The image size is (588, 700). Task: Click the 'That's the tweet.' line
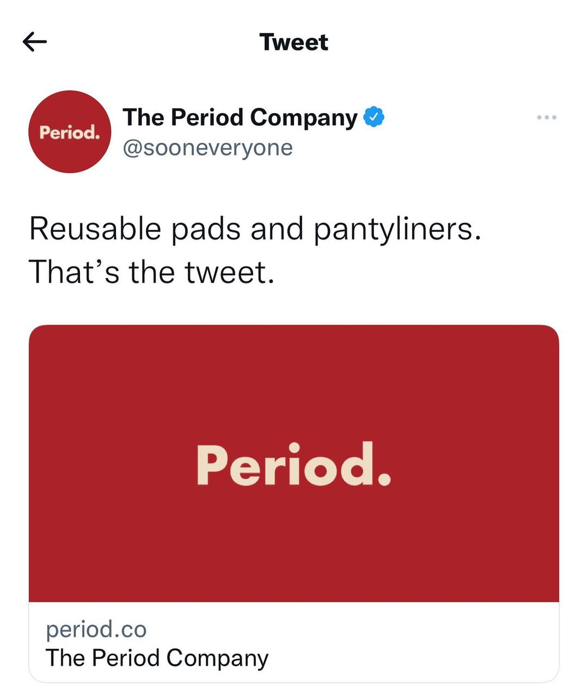click(151, 272)
